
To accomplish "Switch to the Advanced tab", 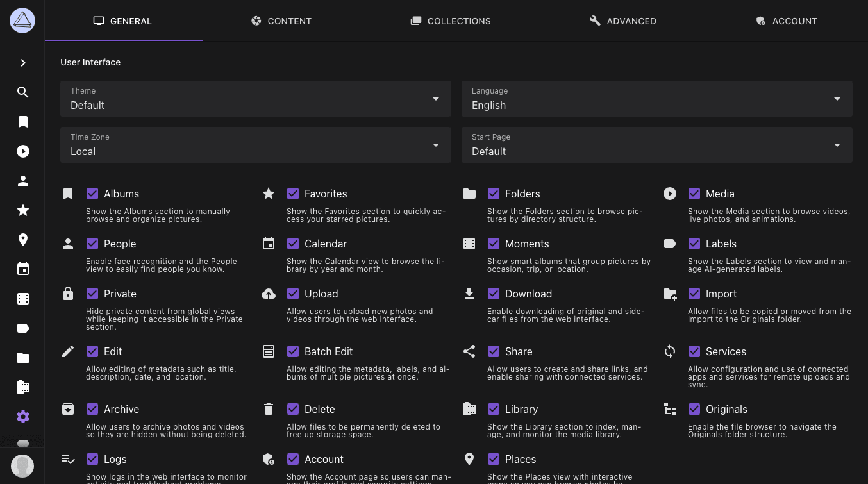I will coord(623,21).
